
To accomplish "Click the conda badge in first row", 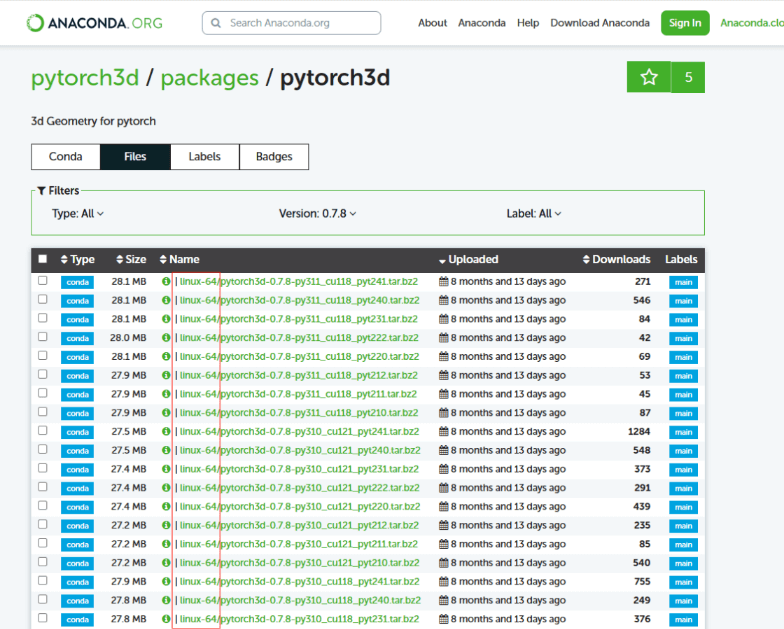I will tap(77, 282).
